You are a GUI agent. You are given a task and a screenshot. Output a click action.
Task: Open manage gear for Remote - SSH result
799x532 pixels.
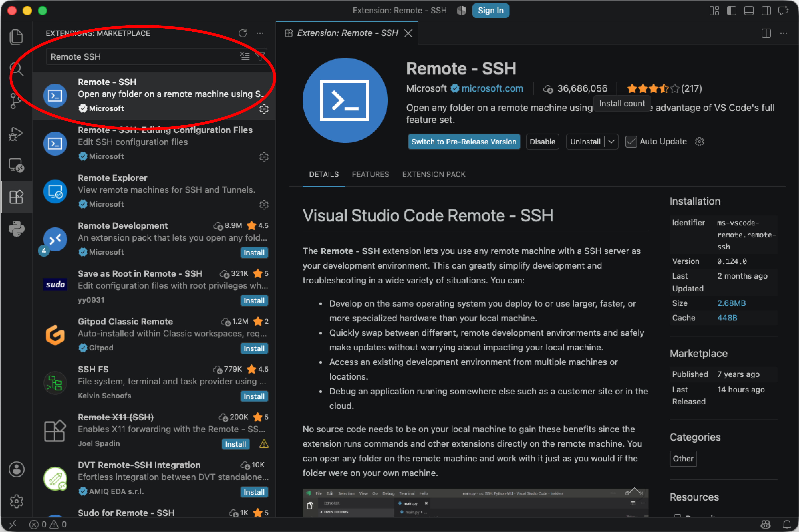coord(264,109)
